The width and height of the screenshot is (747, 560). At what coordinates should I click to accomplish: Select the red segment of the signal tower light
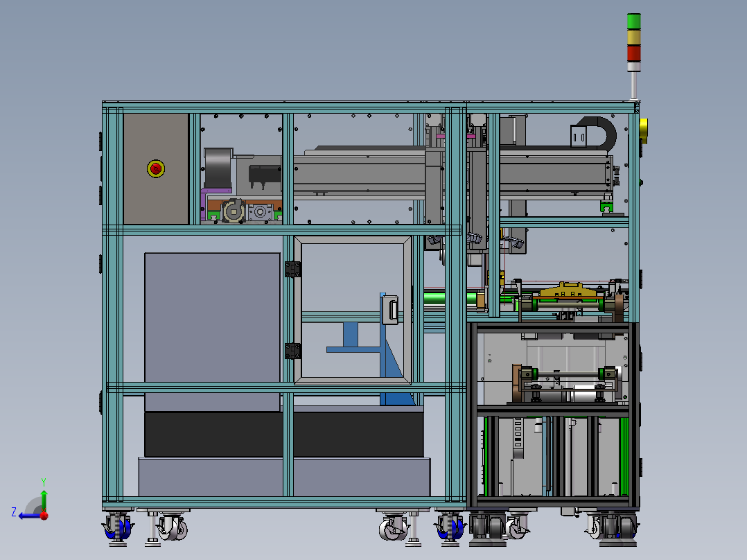[x=633, y=53]
